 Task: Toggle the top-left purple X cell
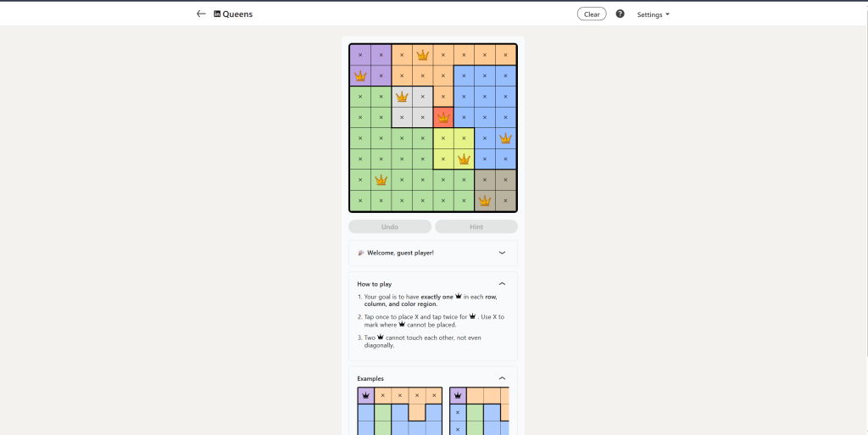[x=360, y=55]
